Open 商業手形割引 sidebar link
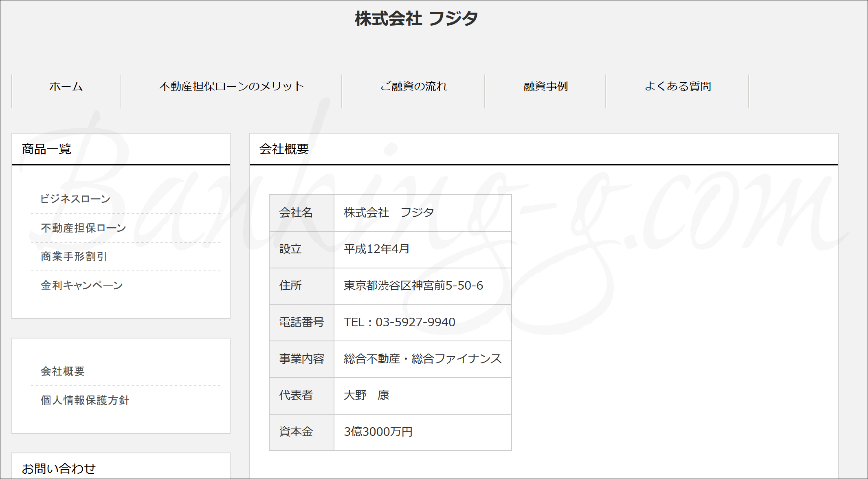The width and height of the screenshot is (868, 479). pyautogui.click(x=74, y=257)
